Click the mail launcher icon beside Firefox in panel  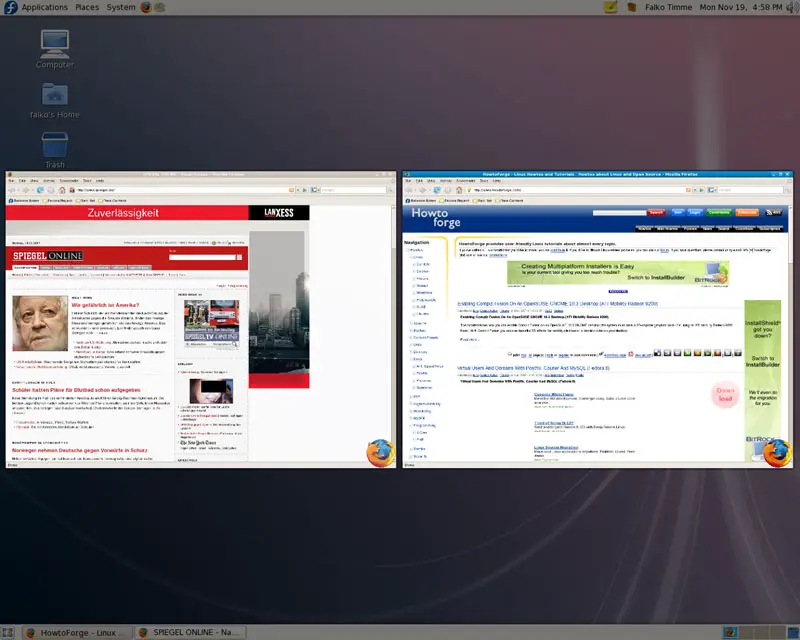pyautogui.click(x=160, y=7)
